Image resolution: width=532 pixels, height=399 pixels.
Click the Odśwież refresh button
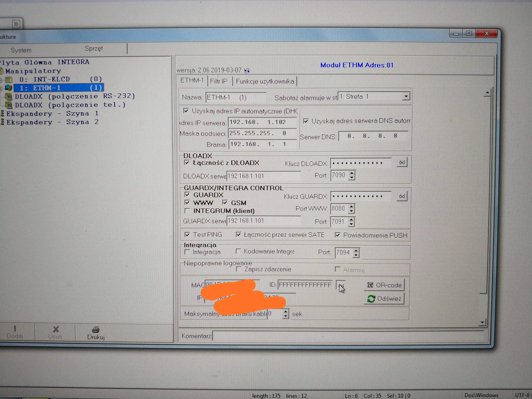(384, 299)
